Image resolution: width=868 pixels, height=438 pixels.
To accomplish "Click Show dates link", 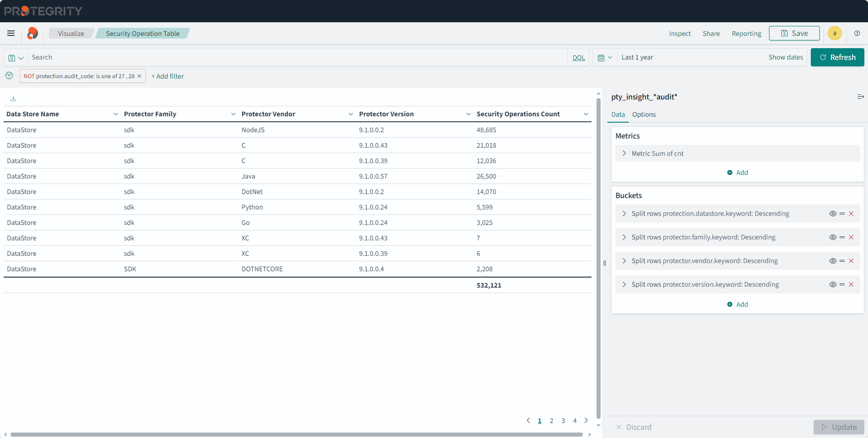I will click(x=785, y=57).
